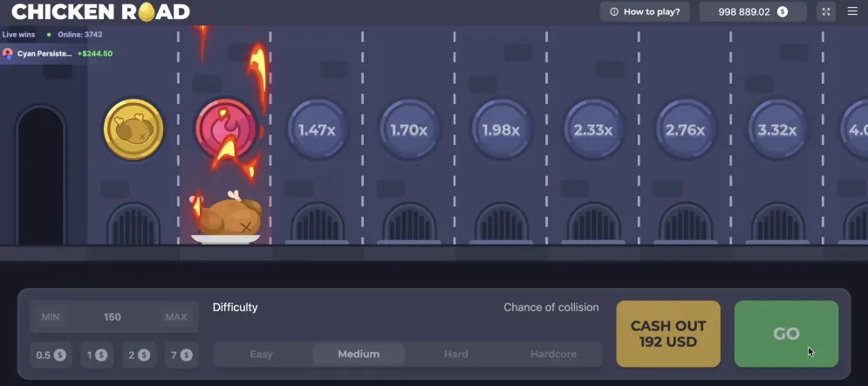Click the dark arched doorway

click(40, 176)
